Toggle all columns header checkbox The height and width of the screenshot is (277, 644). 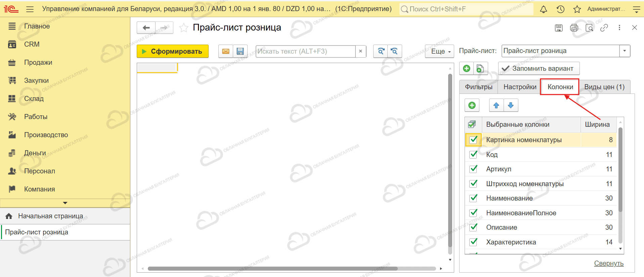click(x=472, y=124)
